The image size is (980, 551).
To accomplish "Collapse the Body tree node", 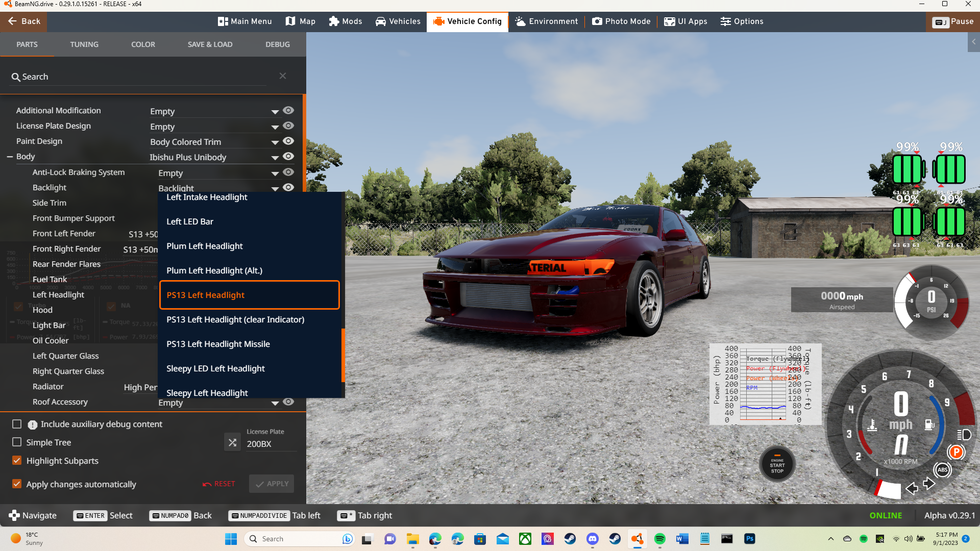I will (10, 157).
